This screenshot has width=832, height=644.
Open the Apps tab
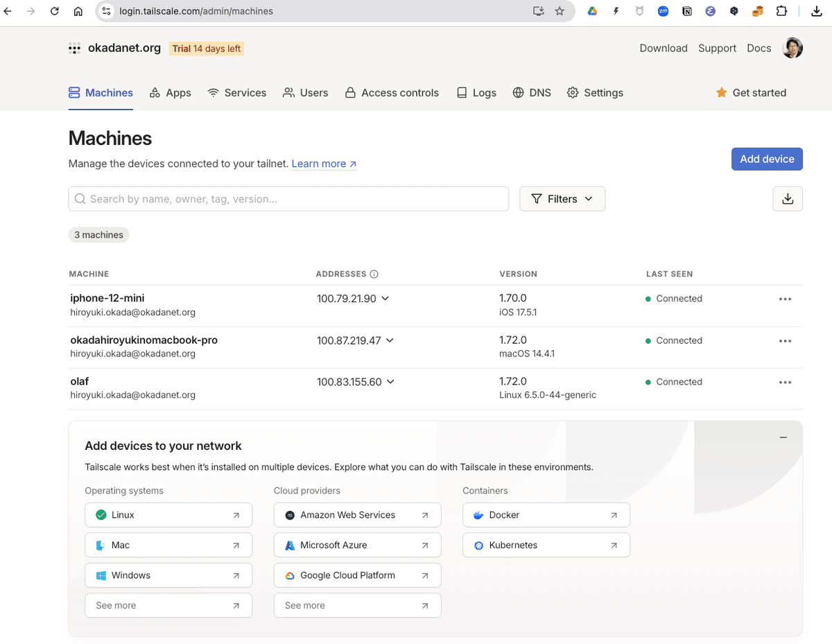point(170,93)
